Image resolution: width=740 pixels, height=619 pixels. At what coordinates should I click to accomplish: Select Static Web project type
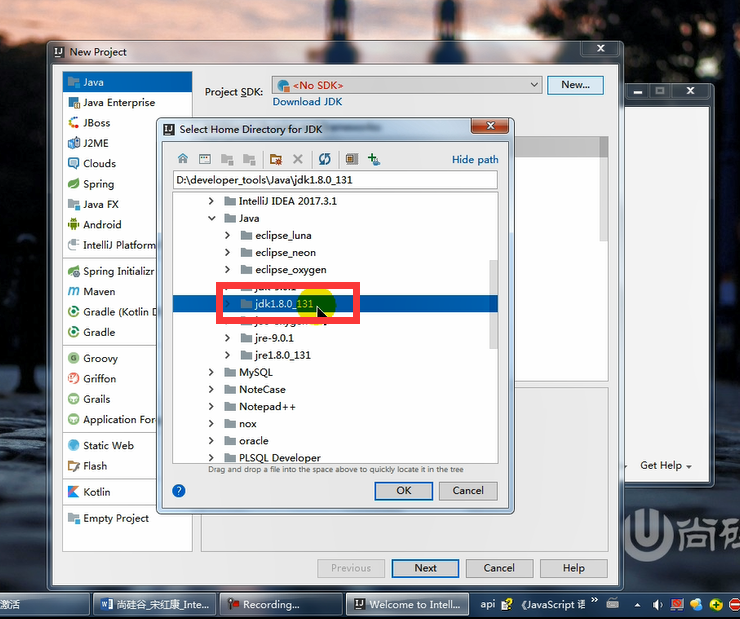[109, 445]
